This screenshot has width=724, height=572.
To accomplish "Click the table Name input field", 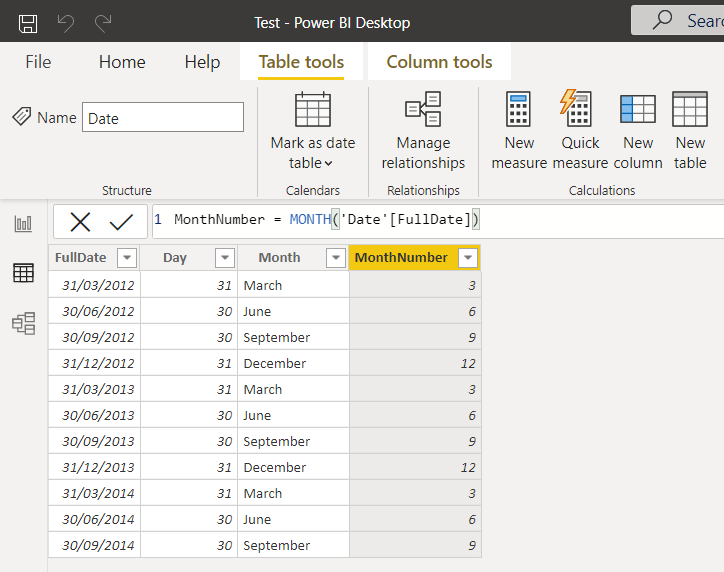I will tap(162, 118).
